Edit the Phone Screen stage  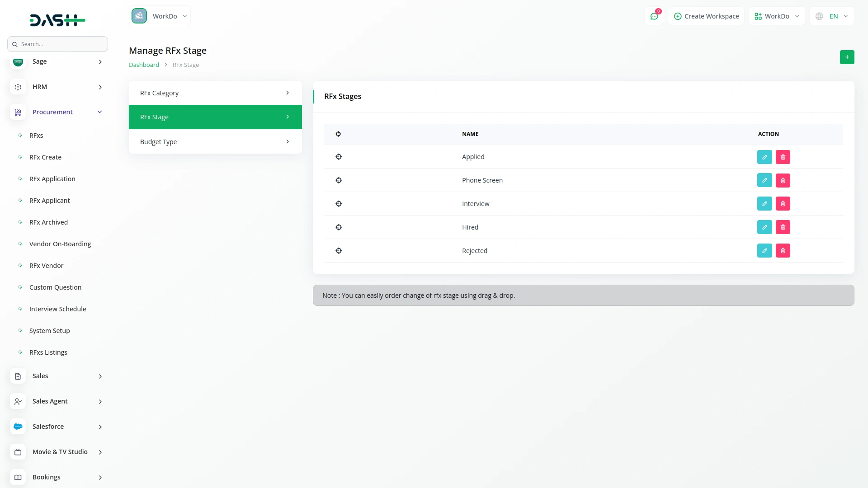click(x=764, y=180)
